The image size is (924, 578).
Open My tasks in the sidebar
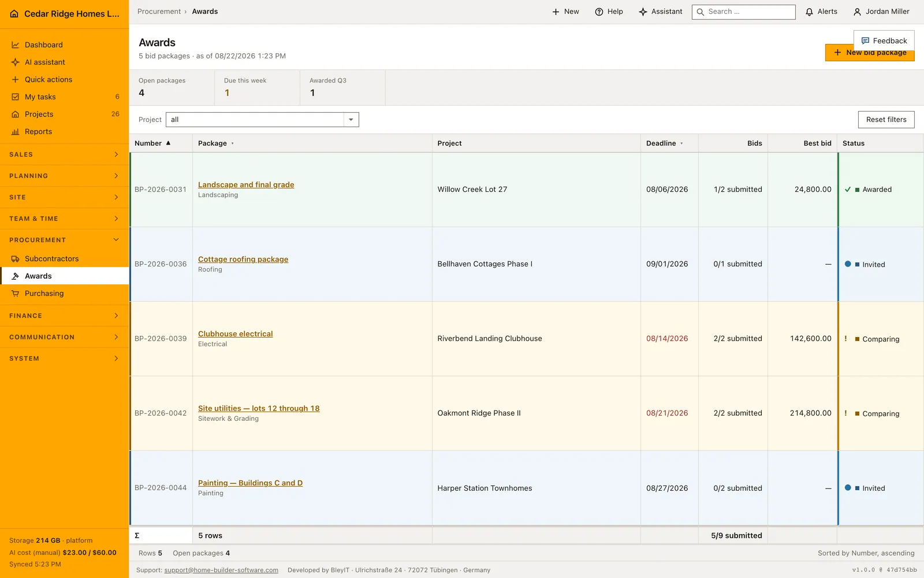(64, 97)
